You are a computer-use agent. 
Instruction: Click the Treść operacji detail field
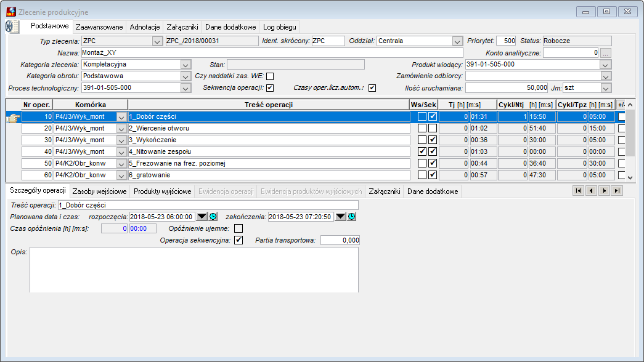coord(208,205)
